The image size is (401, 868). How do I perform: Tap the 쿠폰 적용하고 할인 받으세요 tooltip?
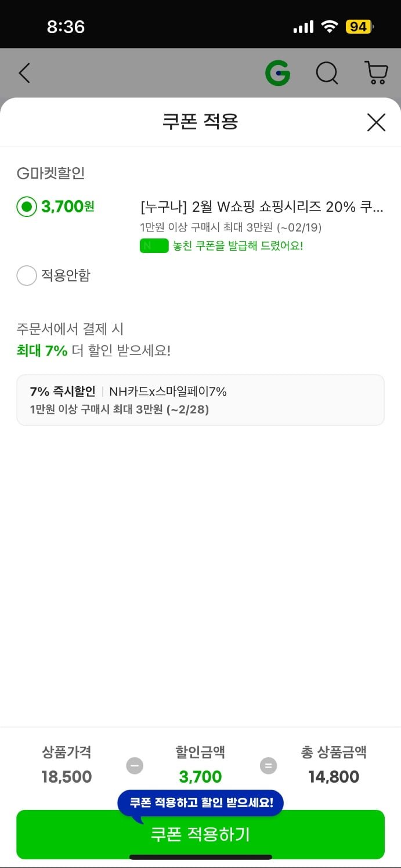201,802
